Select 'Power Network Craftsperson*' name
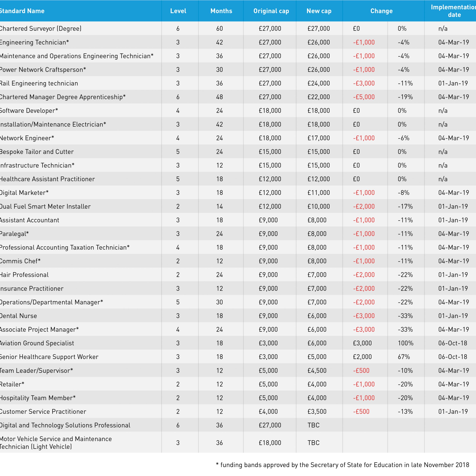This screenshot has height=476, width=476. point(43,70)
